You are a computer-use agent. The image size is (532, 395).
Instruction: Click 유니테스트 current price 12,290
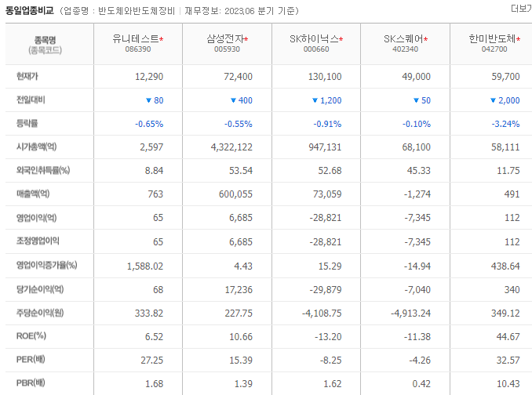coord(149,77)
